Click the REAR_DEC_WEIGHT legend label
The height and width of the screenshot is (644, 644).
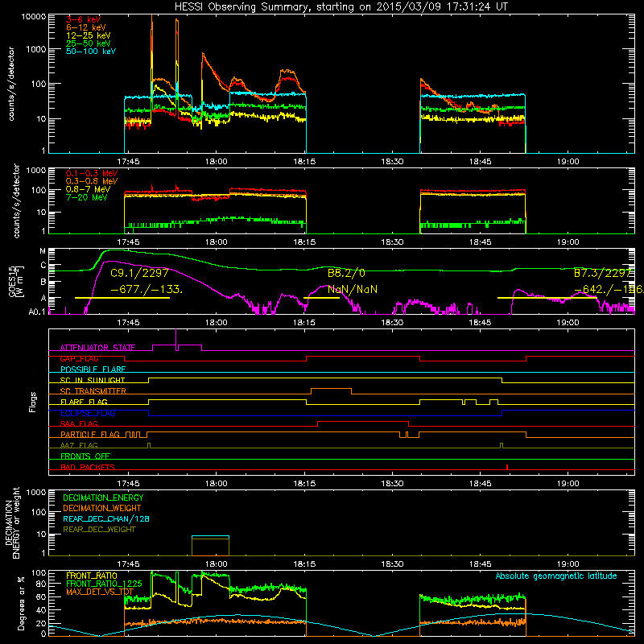(99, 530)
